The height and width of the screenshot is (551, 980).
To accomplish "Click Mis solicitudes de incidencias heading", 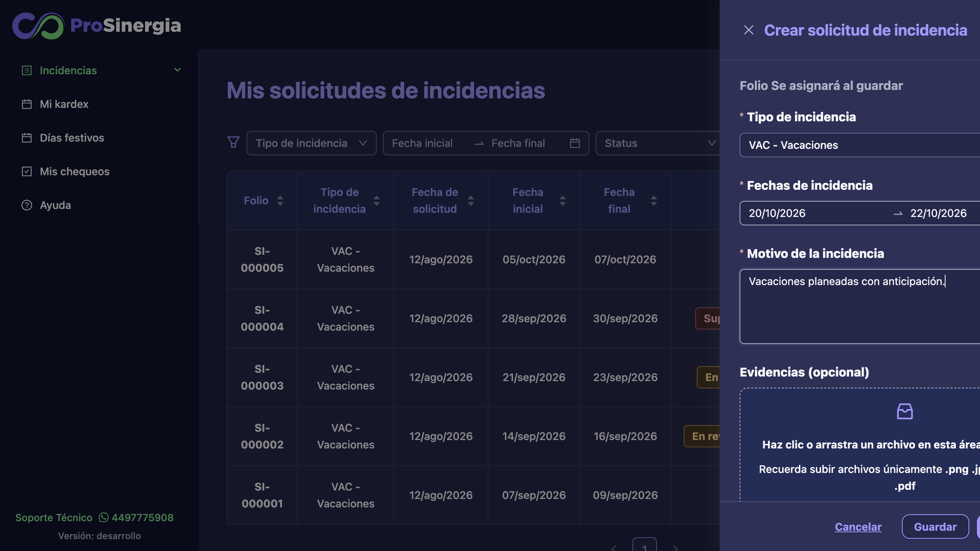I will click(x=386, y=90).
